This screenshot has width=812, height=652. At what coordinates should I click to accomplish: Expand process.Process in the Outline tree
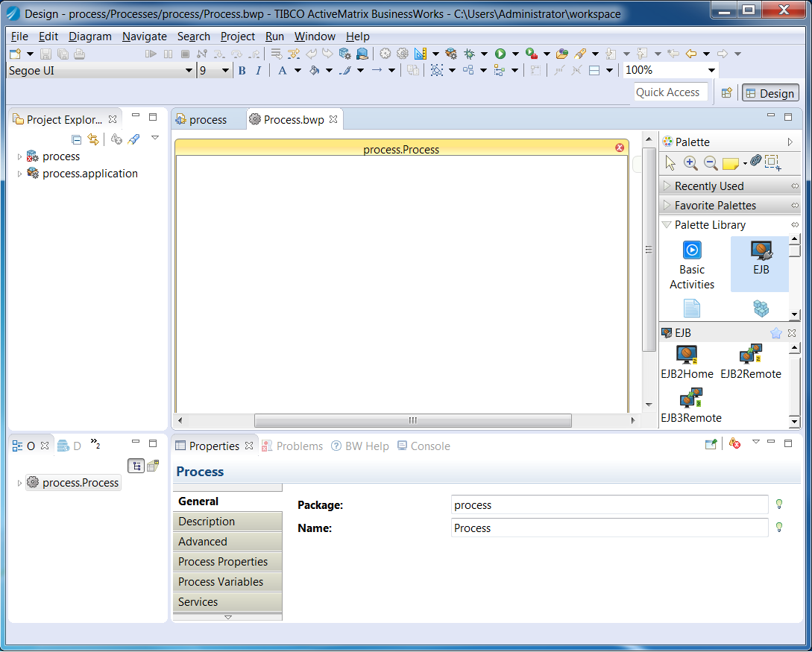pos(19,483)
